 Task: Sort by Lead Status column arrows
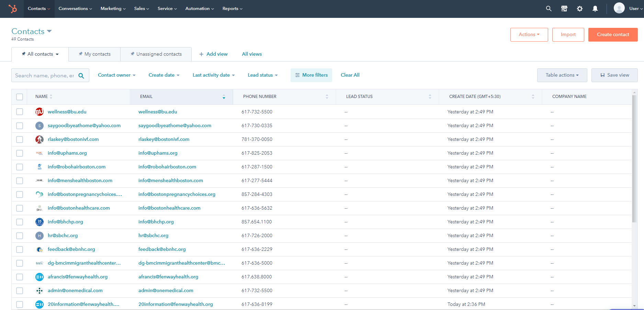coord(430,97)
